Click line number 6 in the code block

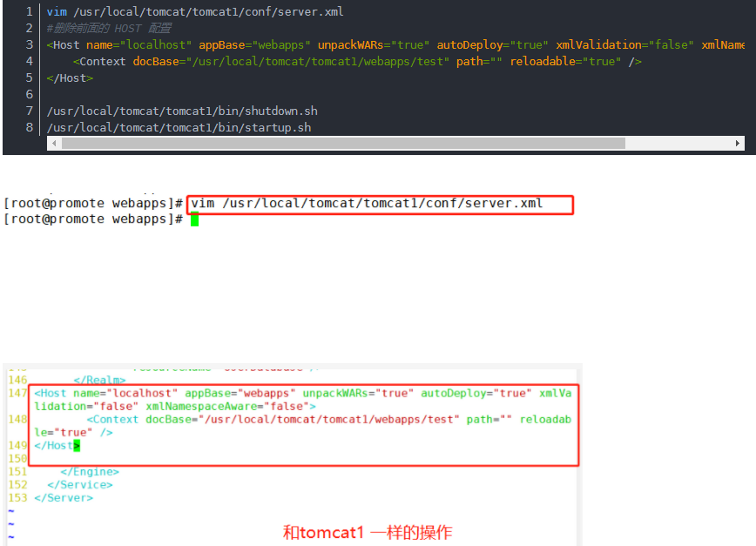coord(30,94)
